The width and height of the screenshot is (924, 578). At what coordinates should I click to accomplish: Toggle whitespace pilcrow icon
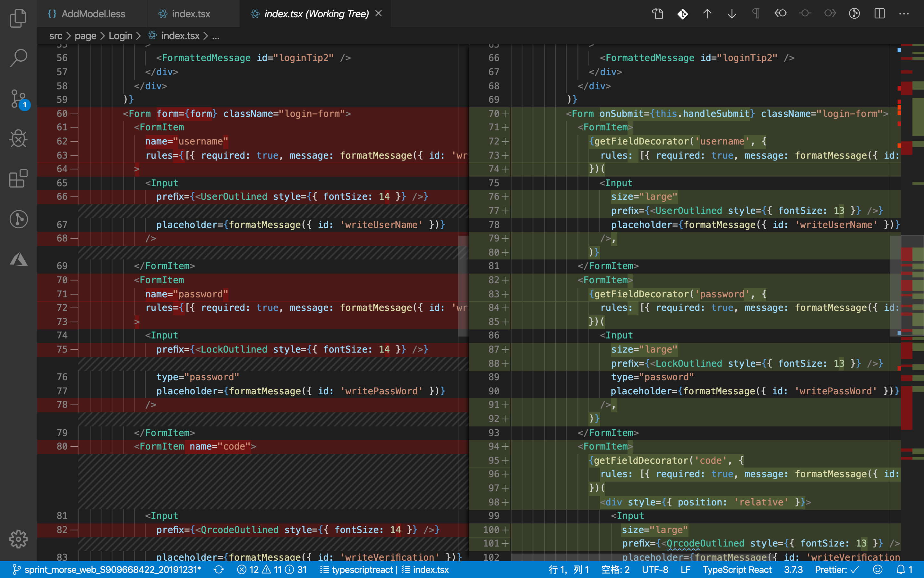coord(756,14)
